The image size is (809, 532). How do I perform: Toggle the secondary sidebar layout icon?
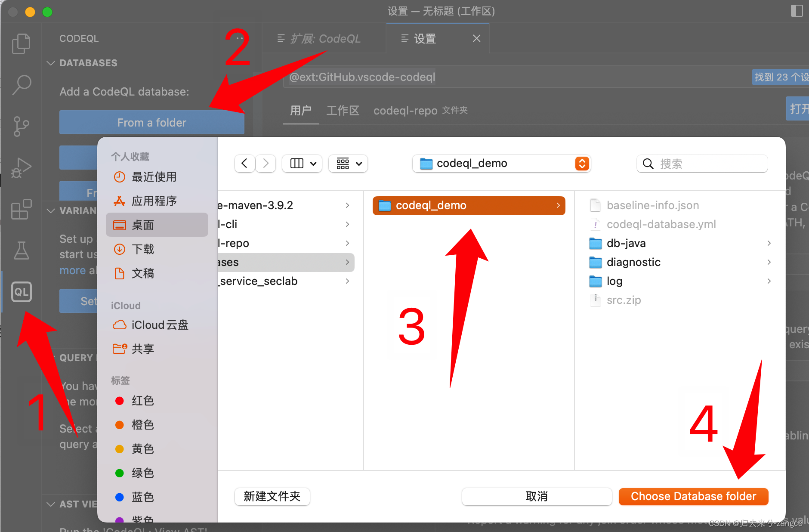[x=797, y=11]
